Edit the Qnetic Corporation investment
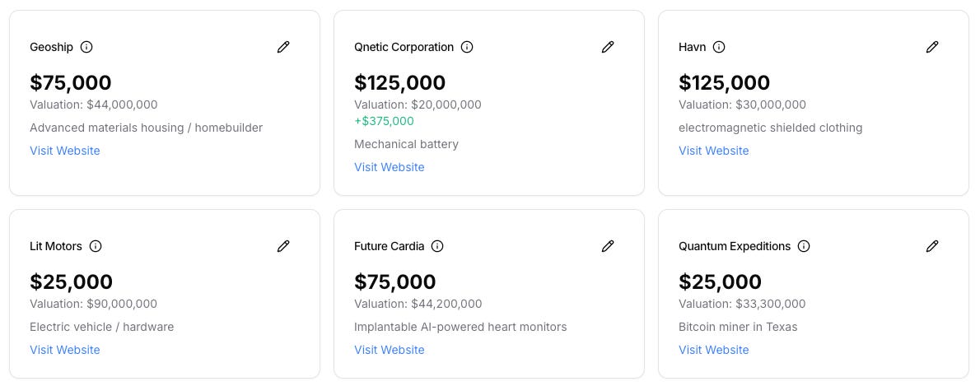 tap(608, 47)
